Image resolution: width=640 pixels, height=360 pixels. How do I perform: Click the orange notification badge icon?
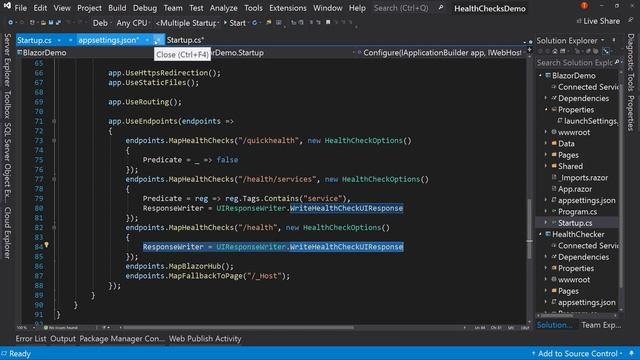click(x=584, y=6)
